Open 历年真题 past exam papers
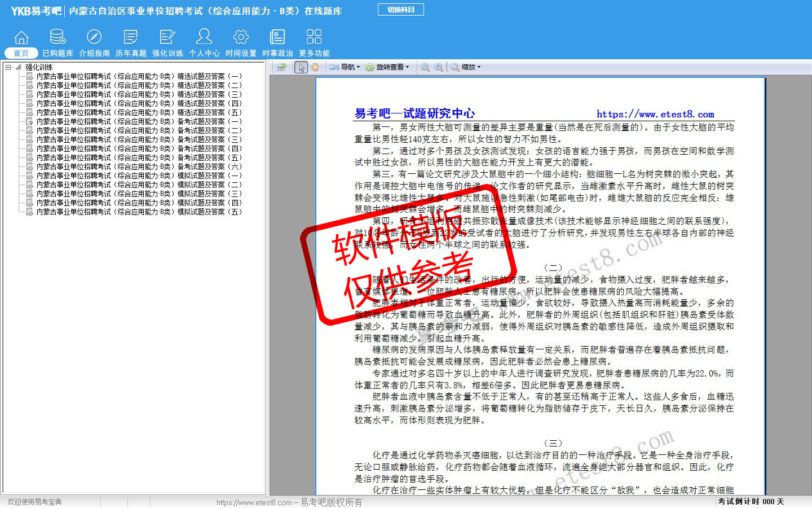This screenshot has width=812, height=508. coord(131,43)
